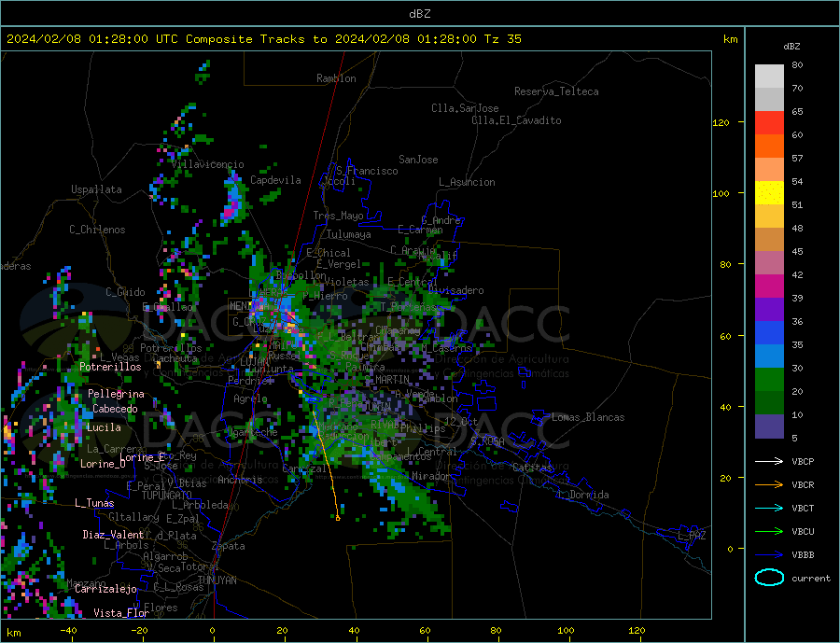This screenshot has width=840, height=643.
Task: Select the dark orange swatch below 60 dBZ
Action: [769, 147]
